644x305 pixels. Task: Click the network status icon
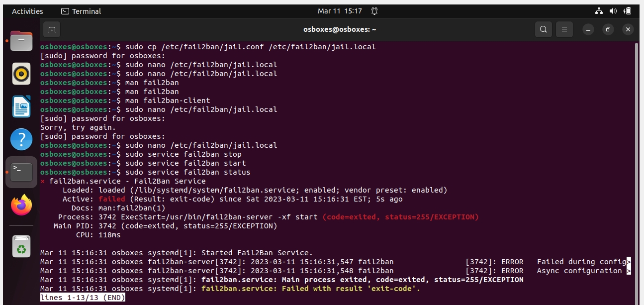click(x=599, y=11)
